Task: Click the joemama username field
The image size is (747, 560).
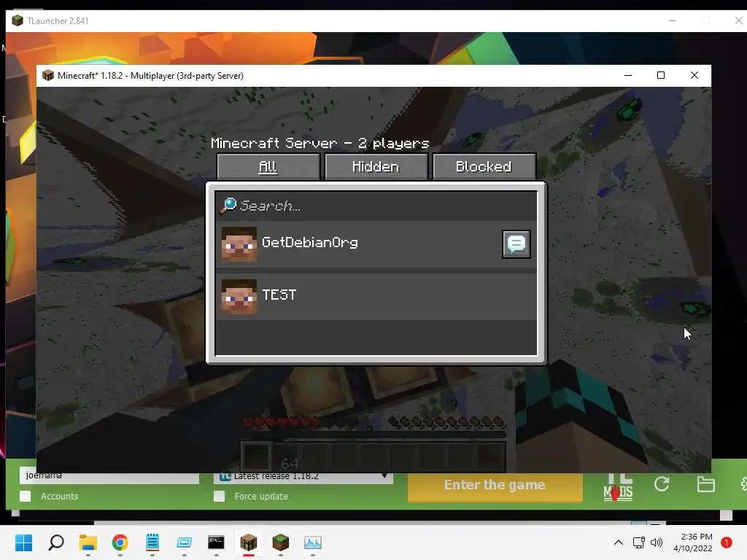Action: pos(109,477)
